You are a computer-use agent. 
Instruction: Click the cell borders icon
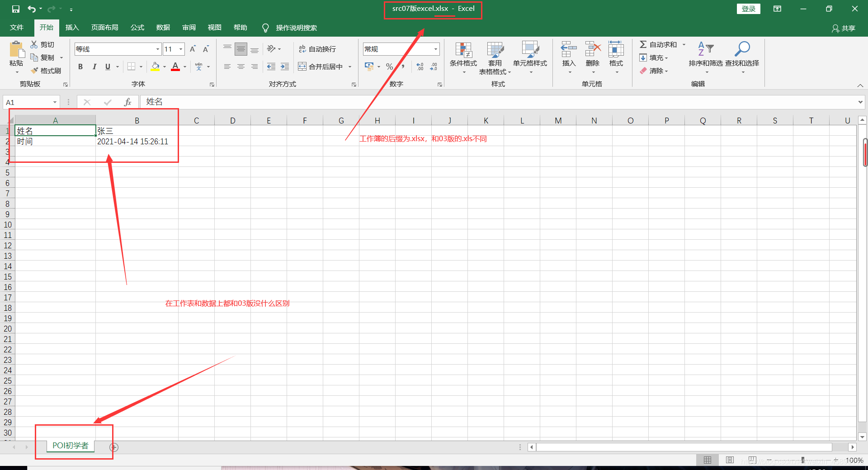coord(131,66)
